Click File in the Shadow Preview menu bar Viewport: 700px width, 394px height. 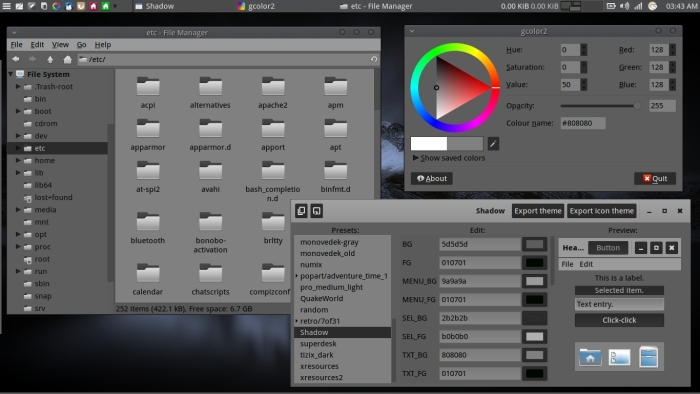(567, 264)
